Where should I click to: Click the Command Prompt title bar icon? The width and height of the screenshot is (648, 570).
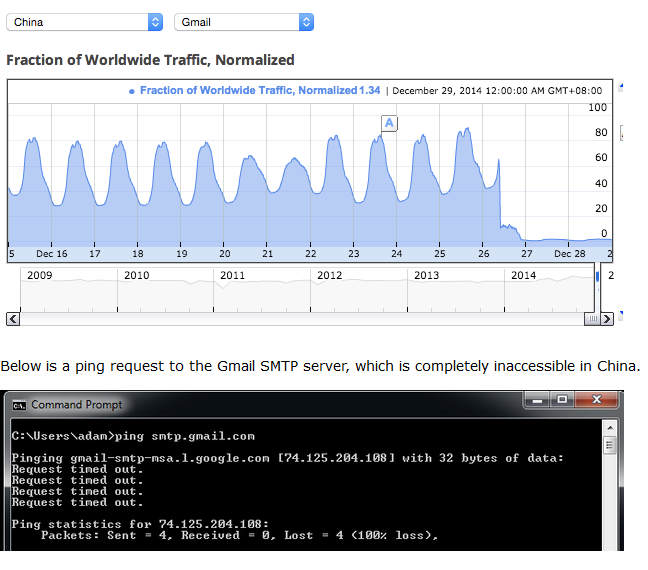(x=19, y=405)
